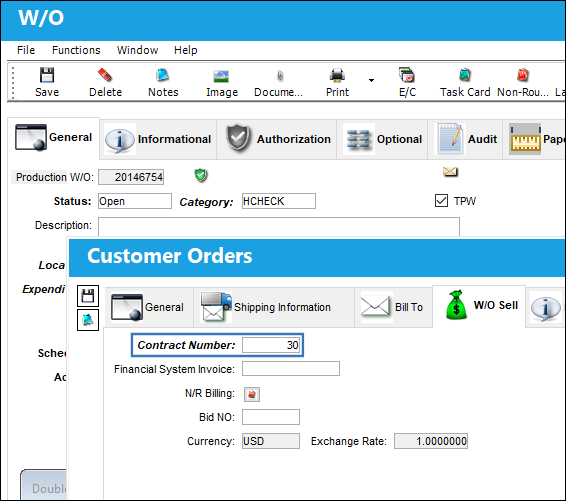Click the Production W/O number field

[131, 177]
